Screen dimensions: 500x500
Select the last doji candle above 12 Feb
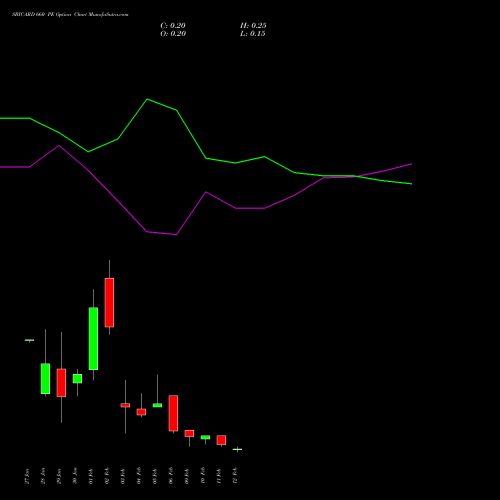237,449
